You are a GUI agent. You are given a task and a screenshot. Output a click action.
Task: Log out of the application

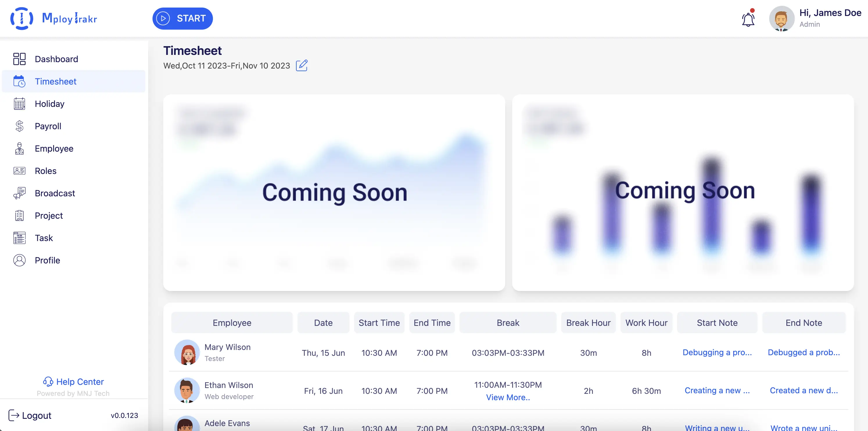(30, 415)
